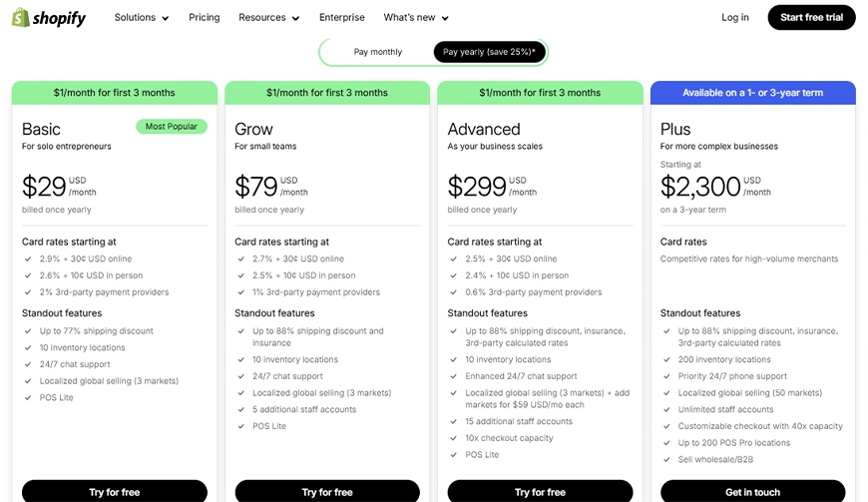The image size is (868, 502).
Task: Click checkmark beside 10x checkout capacity
Action: 453,438
